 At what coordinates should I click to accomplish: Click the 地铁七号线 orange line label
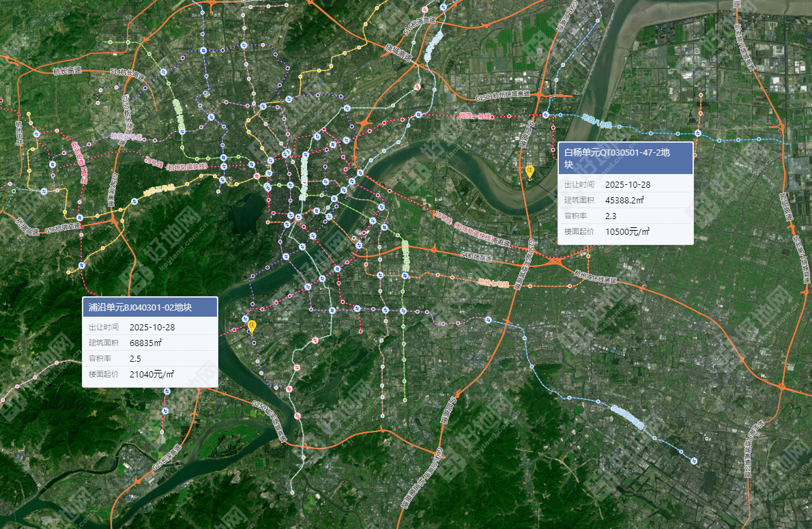coord(493,282)
